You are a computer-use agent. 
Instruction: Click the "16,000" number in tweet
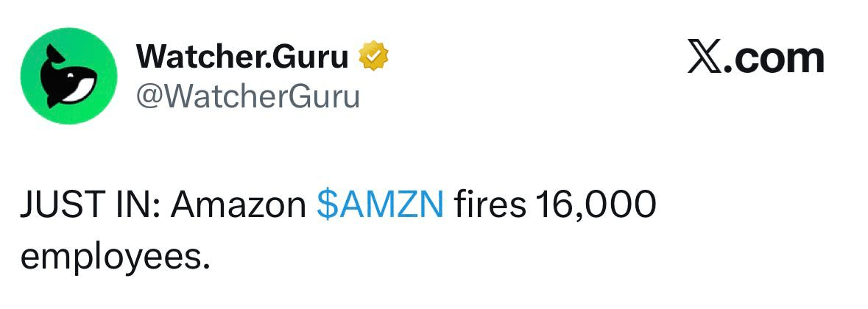point(595,205)
